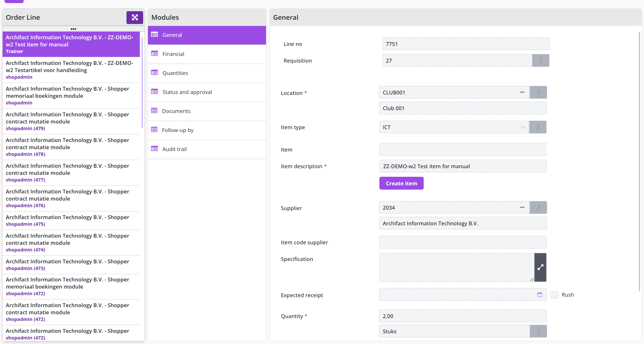
Task: Select order line shopadmin (477)
Action: (71, 173)
